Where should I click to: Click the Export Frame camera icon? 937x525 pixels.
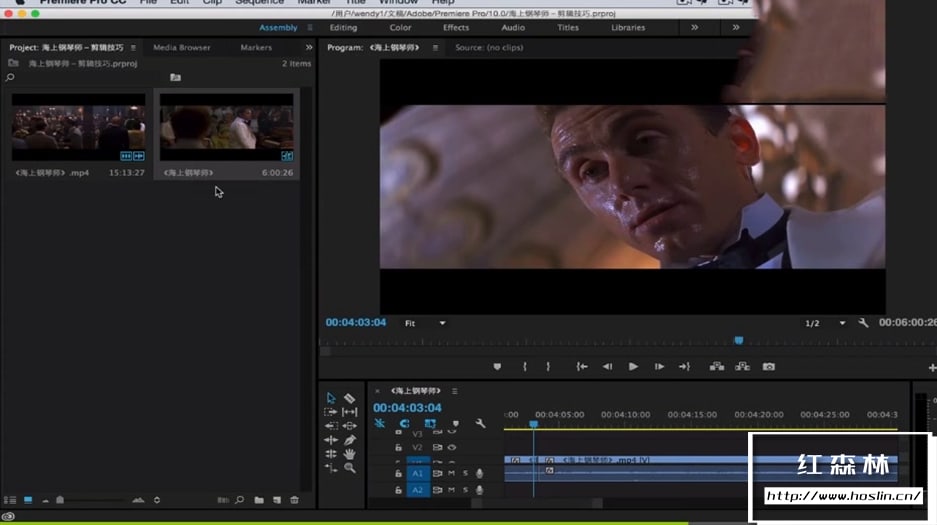768,367
